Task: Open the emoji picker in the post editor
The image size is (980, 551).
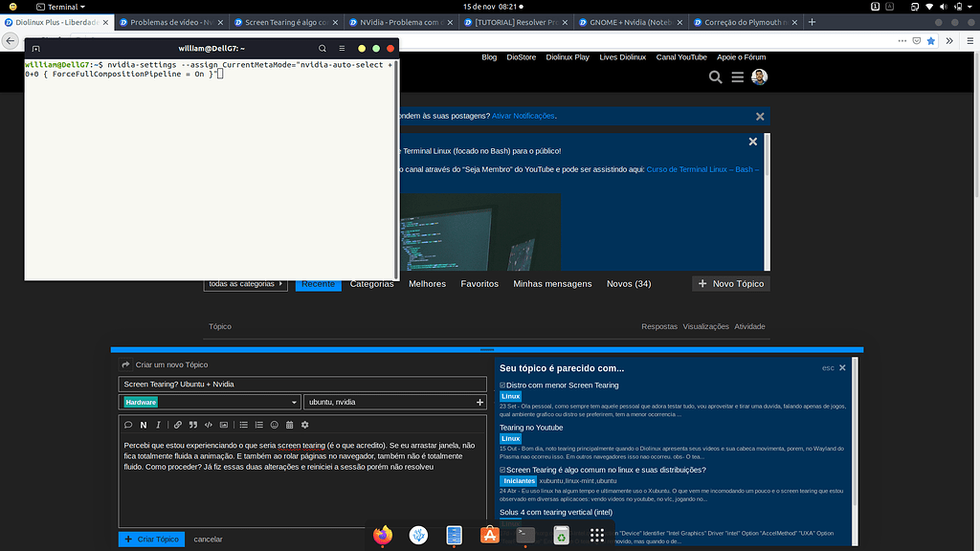Action: click(274, 425)
